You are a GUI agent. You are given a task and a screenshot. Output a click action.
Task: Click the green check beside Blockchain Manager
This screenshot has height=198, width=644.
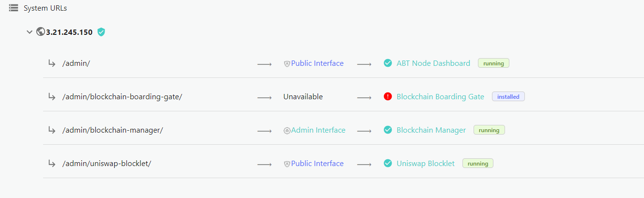point(388,130)
